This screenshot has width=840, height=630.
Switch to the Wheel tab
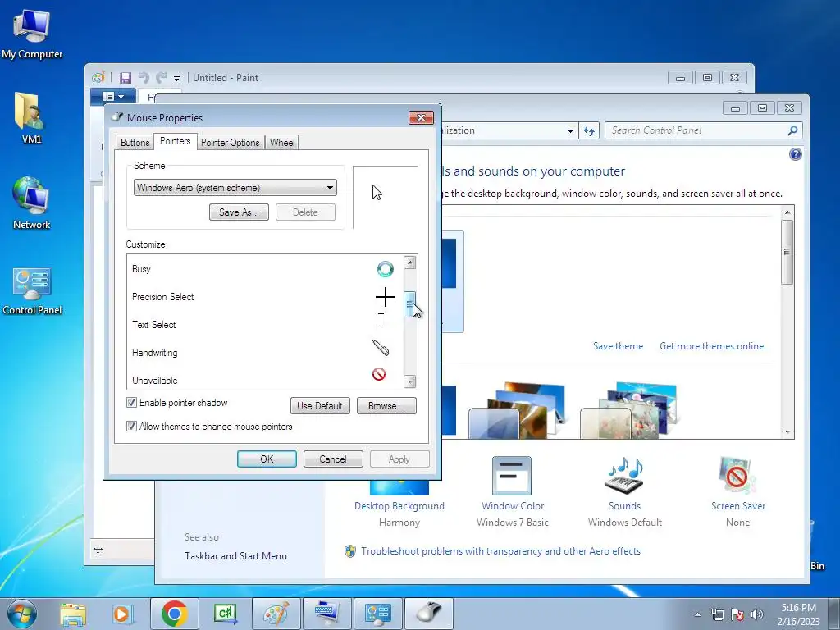(x=282, y=143)
